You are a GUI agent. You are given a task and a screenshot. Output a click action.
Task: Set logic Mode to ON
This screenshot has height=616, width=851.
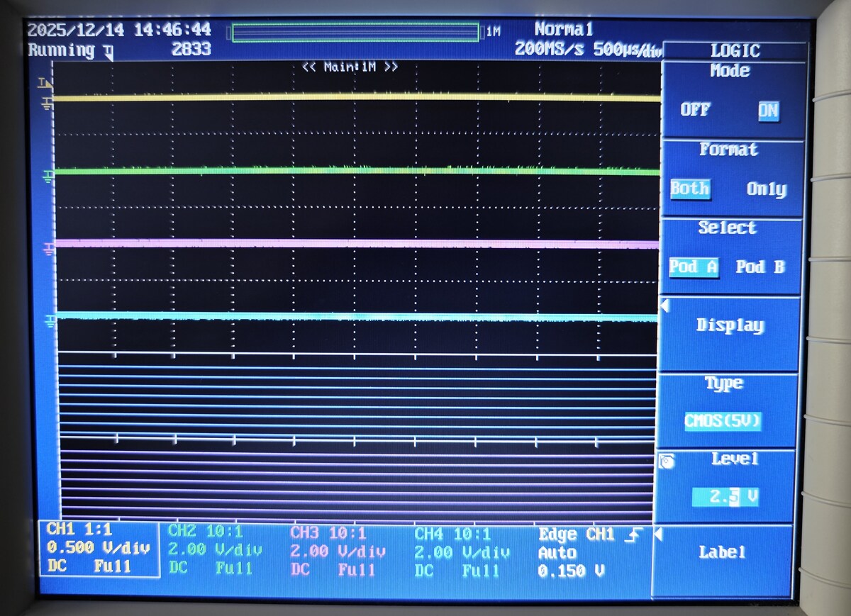tap(768, 111)
